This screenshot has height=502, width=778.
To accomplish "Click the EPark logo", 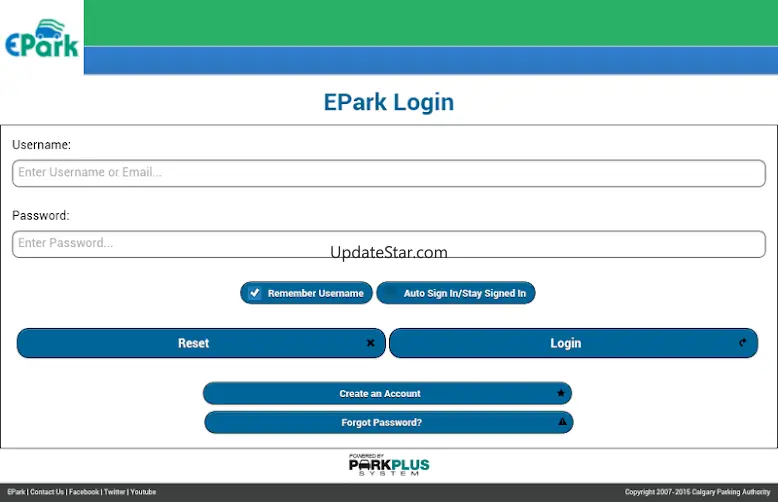I will coord(42,39).
